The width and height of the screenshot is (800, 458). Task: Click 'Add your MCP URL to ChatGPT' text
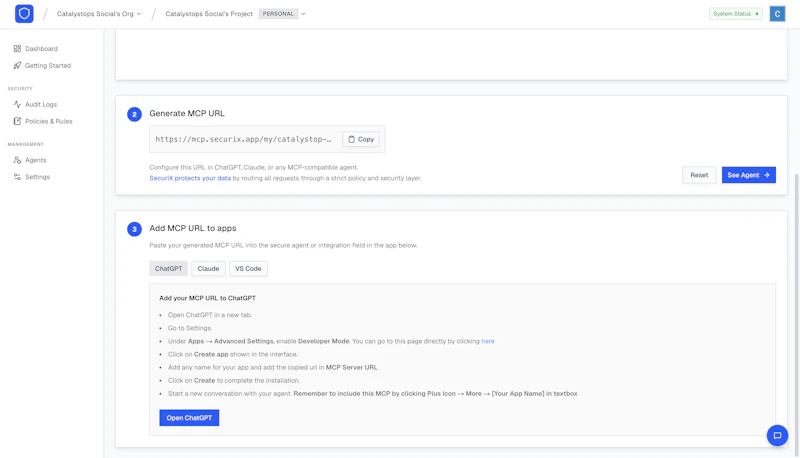point(207,298)
